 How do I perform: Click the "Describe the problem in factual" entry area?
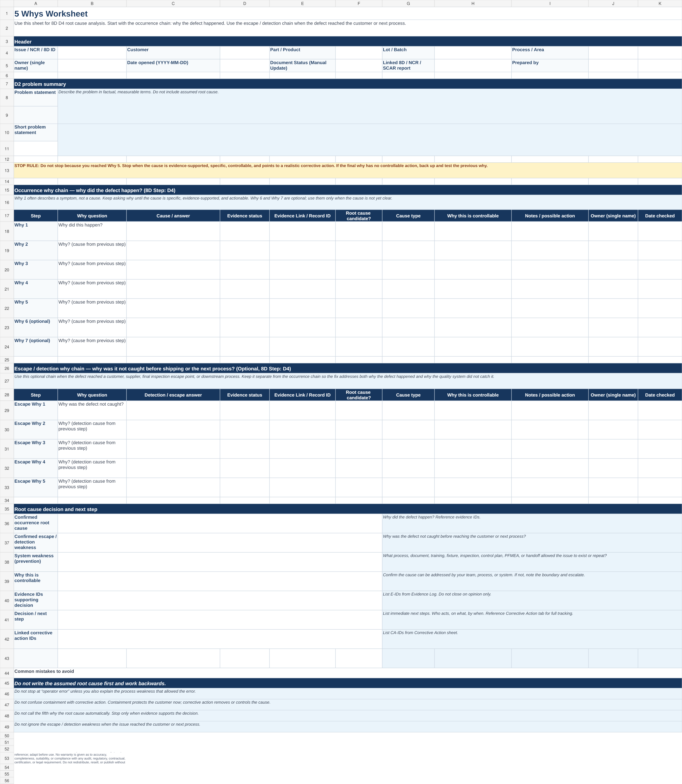(x=370, y=106)
